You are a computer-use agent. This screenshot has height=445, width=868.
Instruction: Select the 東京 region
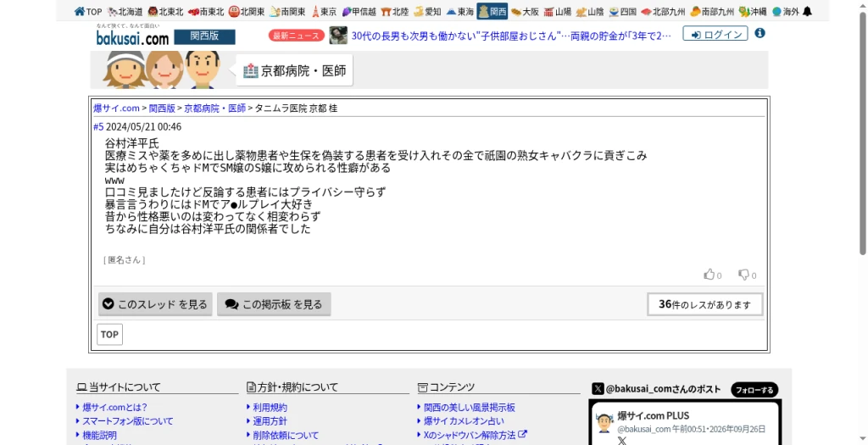(x=324, y=11)
